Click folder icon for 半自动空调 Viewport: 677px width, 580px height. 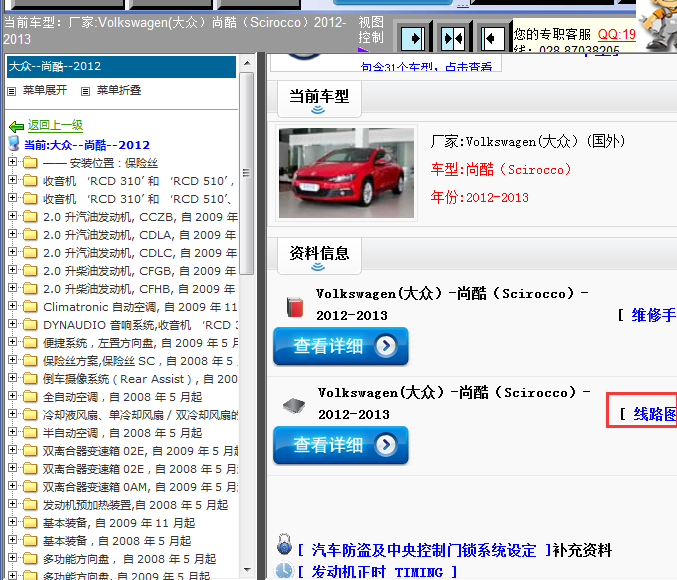[x=30, y=432]
